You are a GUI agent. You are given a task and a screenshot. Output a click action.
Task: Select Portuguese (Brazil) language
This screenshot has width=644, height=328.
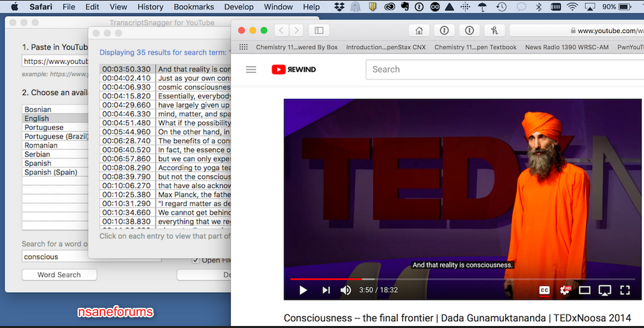55,136
